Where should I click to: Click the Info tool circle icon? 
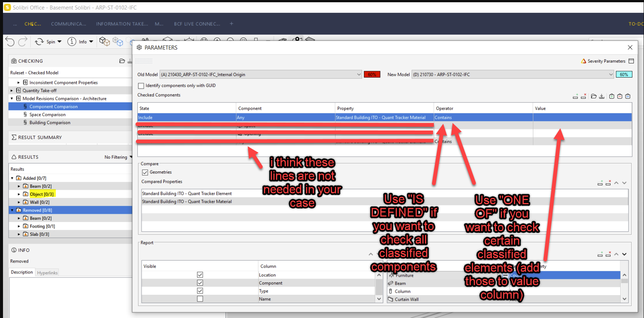(72, 42)
